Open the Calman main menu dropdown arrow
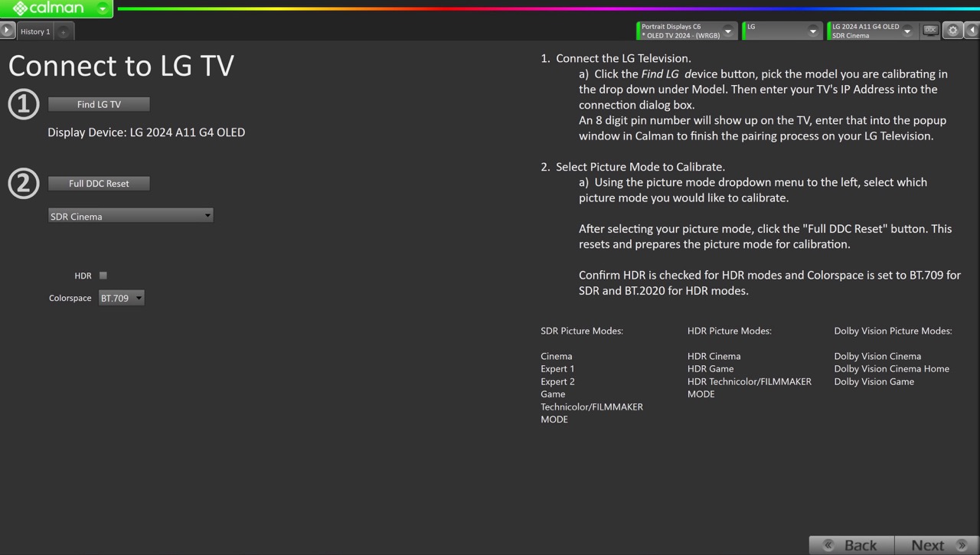Image resolution: width=980 pixels, height=555 pixels. [x=103, y=8]
